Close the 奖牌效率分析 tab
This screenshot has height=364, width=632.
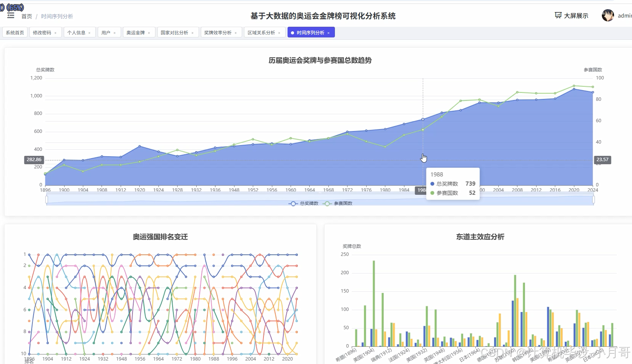236,33
